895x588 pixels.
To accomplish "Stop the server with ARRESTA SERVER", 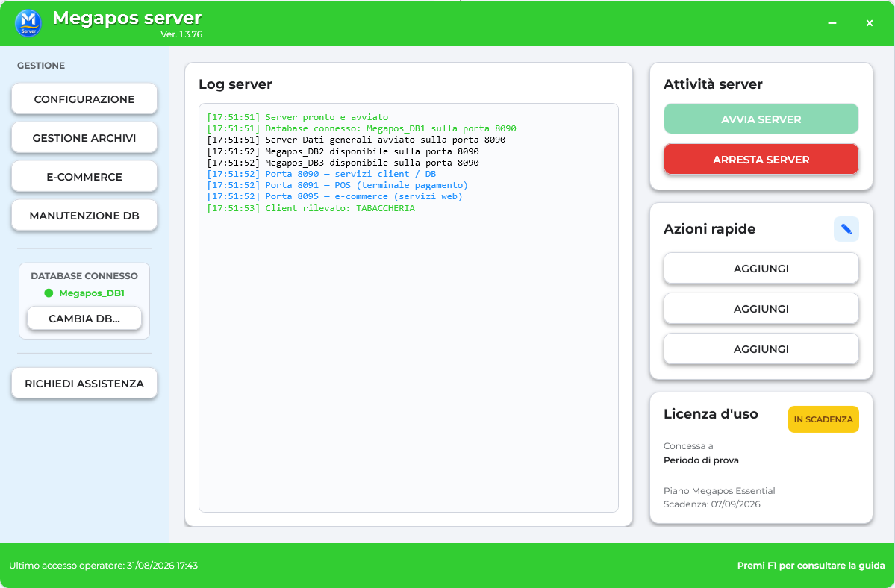I will click(x=761, y=160).
